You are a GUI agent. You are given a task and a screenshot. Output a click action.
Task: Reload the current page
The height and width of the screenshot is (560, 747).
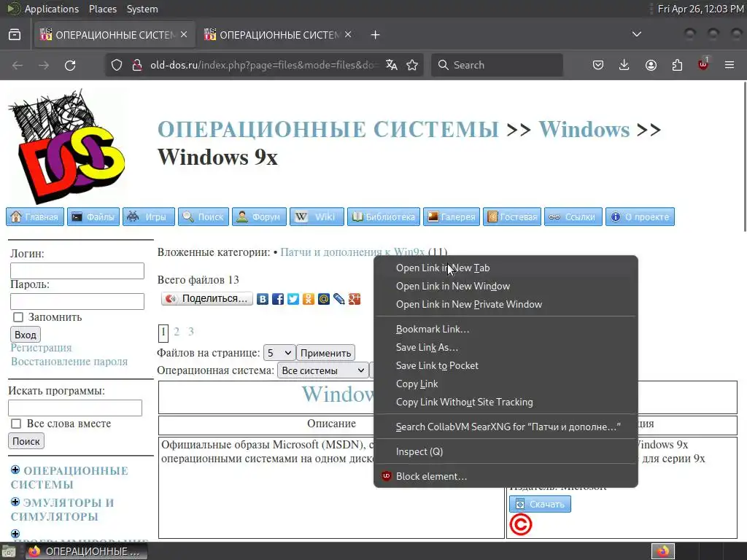pyautogui.click(x=70, y=65)
